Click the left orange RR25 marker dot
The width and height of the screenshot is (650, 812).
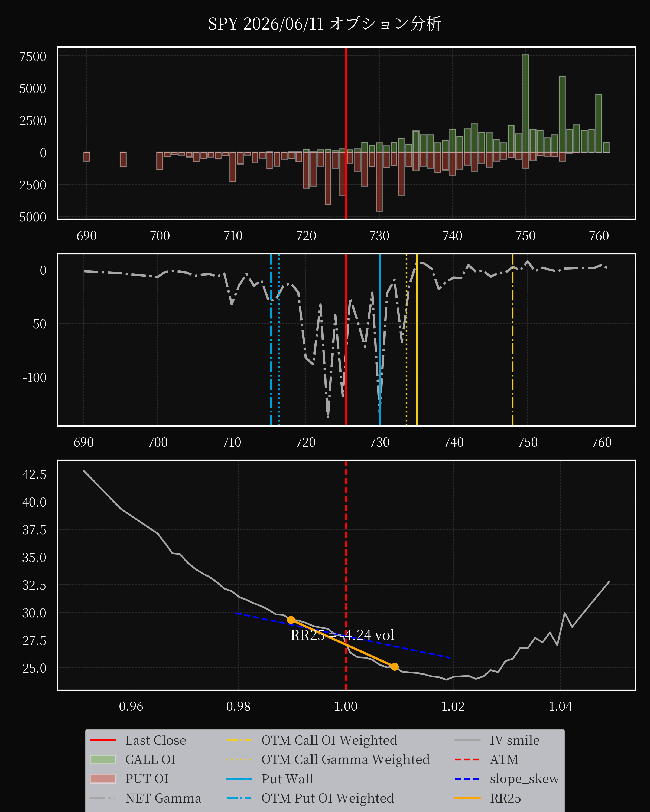pyautogui.click(x=291, y=620)
